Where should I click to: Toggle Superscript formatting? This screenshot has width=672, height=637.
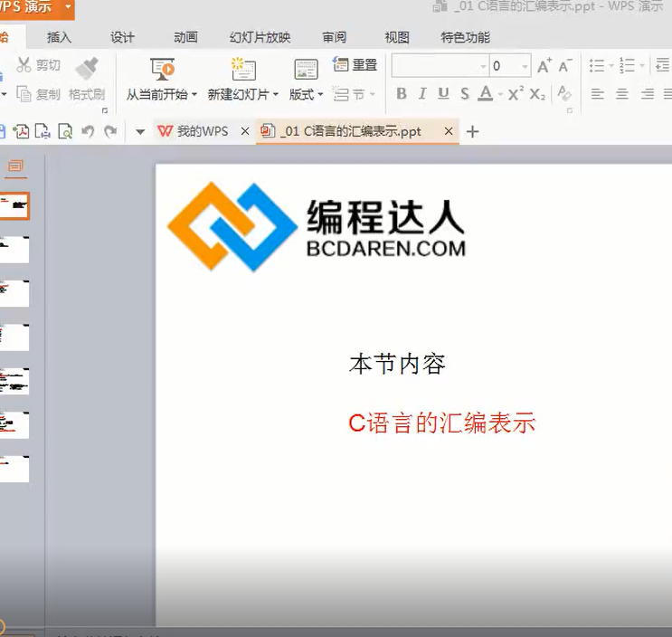pyautogui.click(x=516, y=93)
